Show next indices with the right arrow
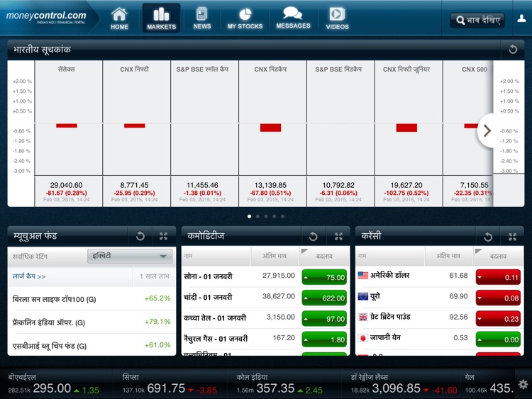Image resolution: width=532 pixels, height=399 pixels. tap(487, 130)
